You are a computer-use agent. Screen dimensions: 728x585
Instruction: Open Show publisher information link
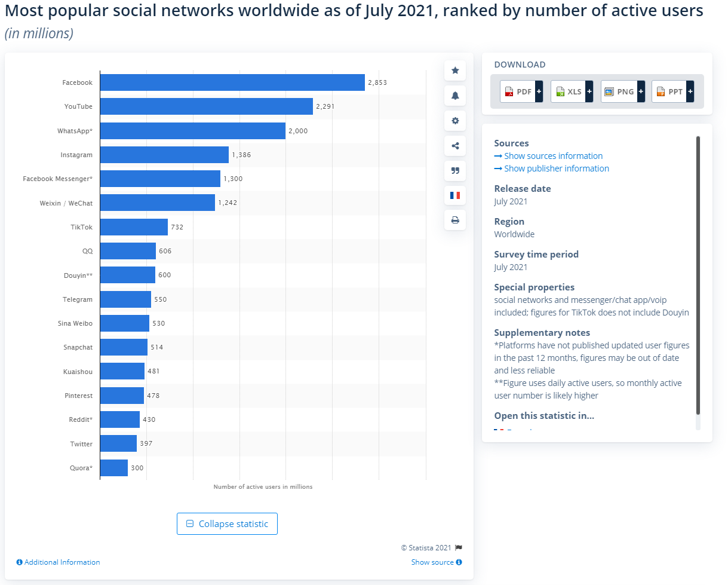click(556, 168)
